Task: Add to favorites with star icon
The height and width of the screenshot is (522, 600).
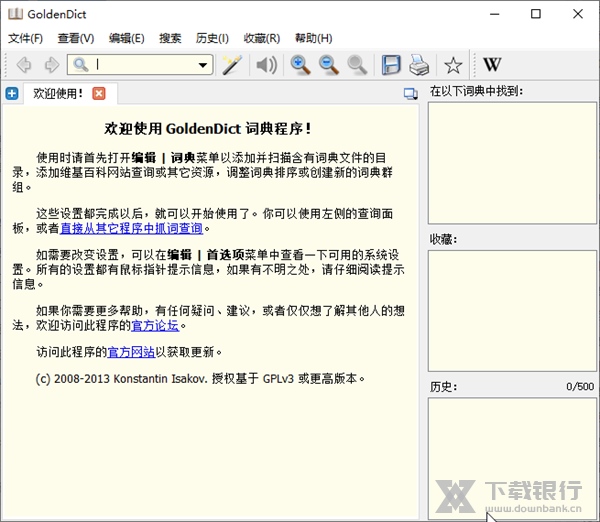Action: [x=453, y=66]
